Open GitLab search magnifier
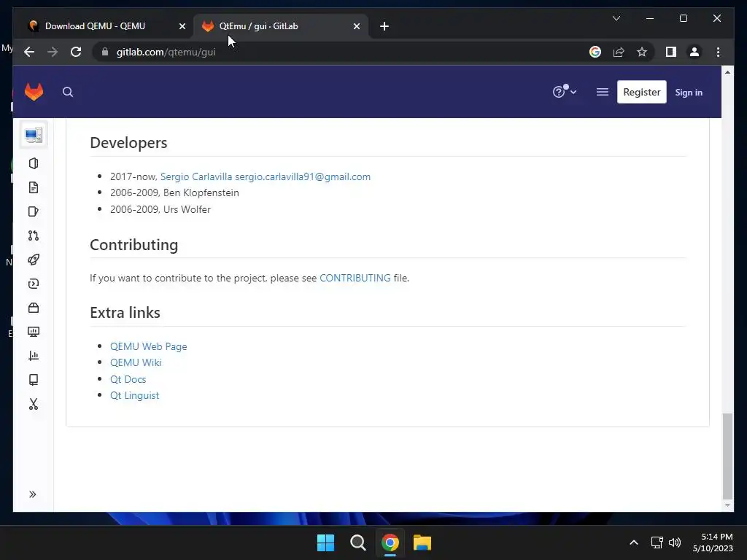Viewport: 747px width, 560px height. [68, 92]
